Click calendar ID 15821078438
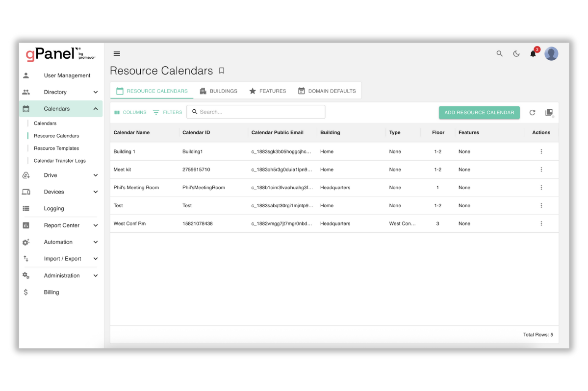588x391 pixels. (x=197, y=223)
